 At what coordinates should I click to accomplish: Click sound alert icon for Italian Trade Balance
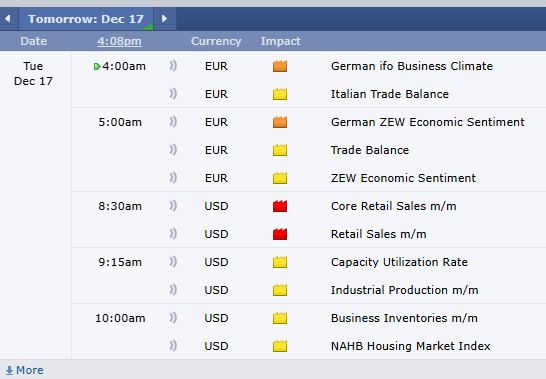[x=173, y=94]
